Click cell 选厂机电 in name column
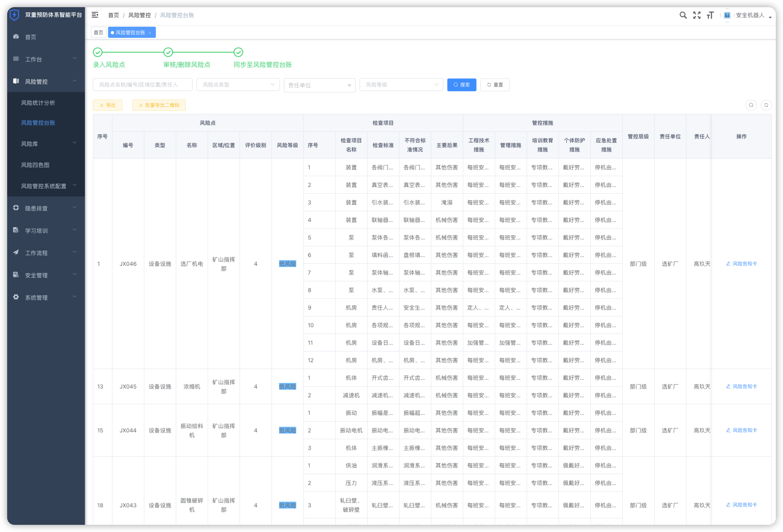Image resolution: width=783 pixels, height=532 pixels. tap(192, 264)
